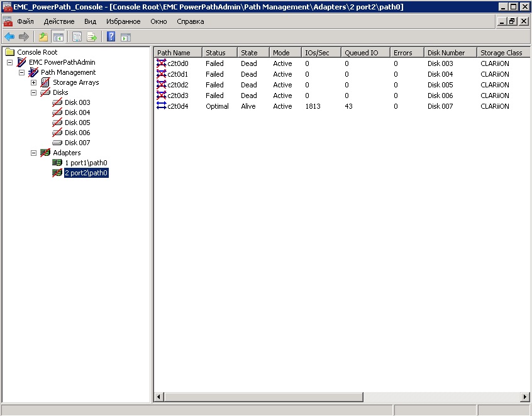
Task: Click the healthy Disk 007 tree icon
Action: click(x=57, y=143)
